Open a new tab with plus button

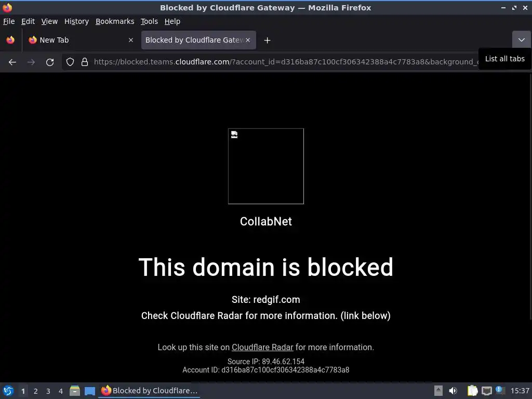tap(268, 41)
